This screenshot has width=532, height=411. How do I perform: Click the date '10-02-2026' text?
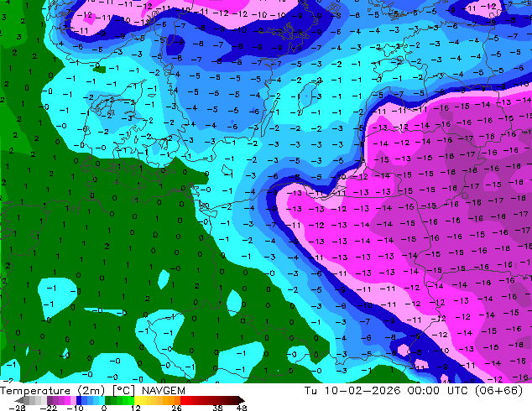point(362,391)
